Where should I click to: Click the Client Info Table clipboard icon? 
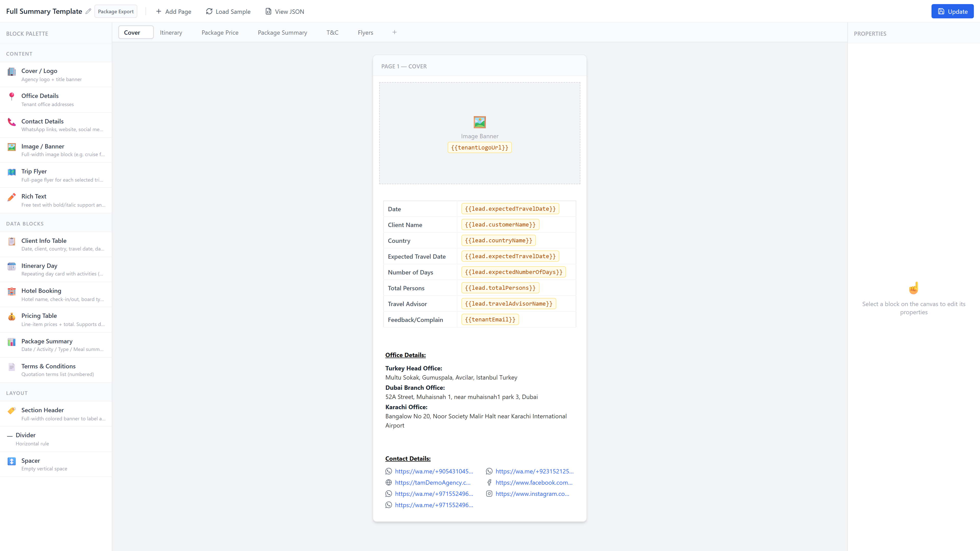coord(12,241)
